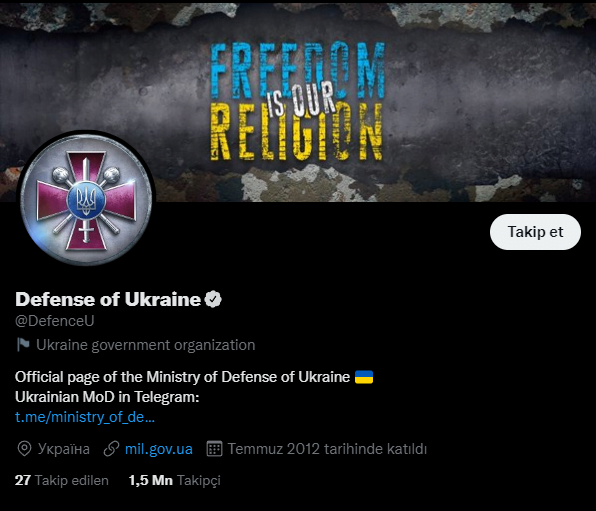
Task: Open the Defense of Ukraine profile picture
Action: point(86,198)
